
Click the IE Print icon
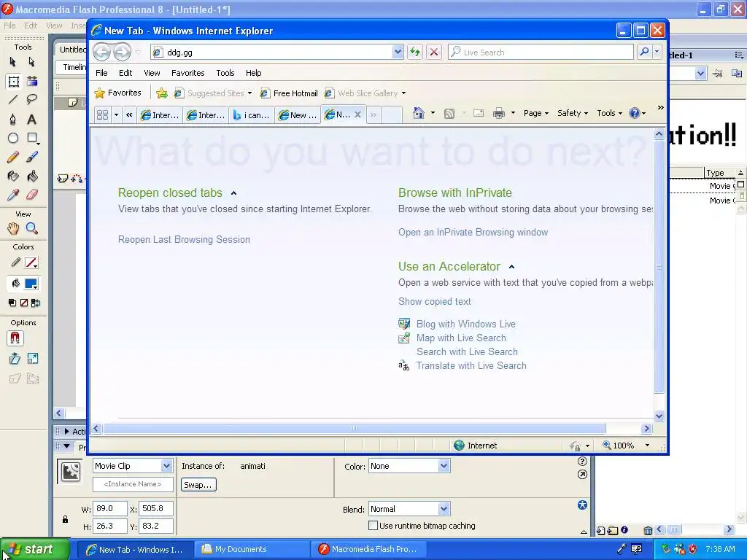click(499, 113)
